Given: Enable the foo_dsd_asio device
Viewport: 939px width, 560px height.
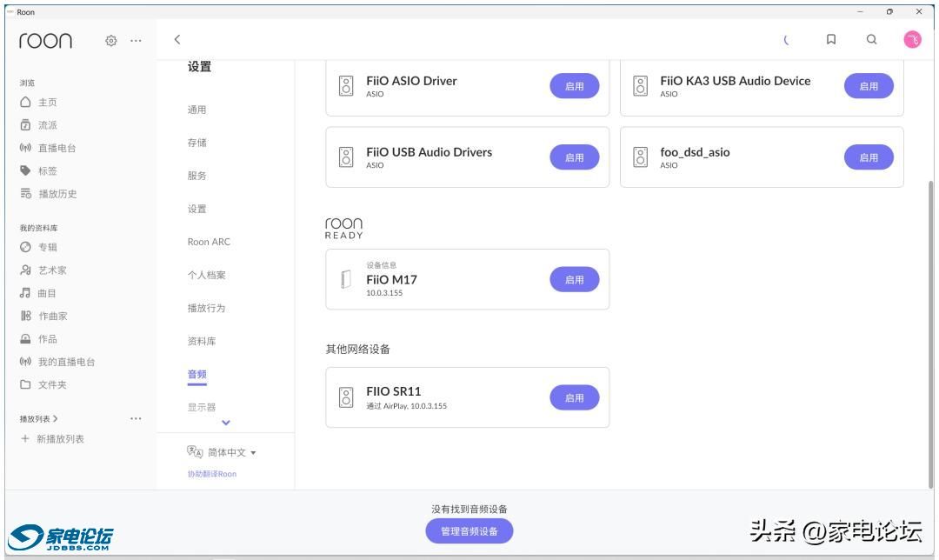Looking at the screenshot, I should coord(869,157).
